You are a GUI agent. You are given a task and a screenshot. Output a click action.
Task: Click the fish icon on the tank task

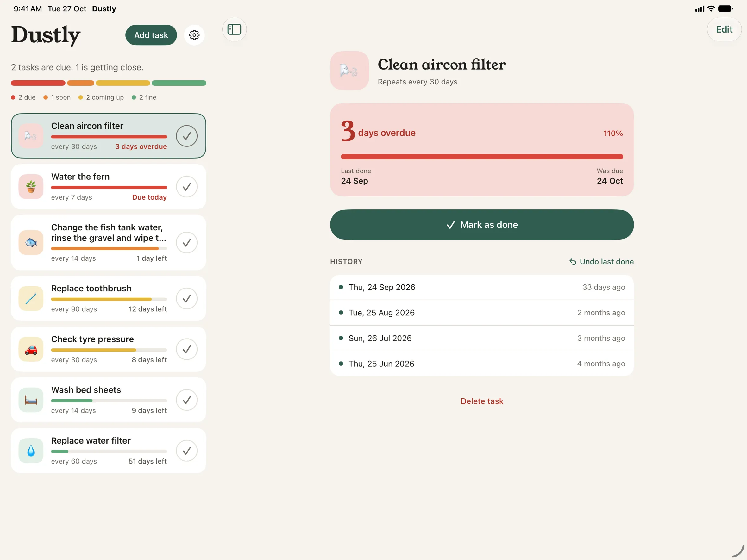(31, 242)
